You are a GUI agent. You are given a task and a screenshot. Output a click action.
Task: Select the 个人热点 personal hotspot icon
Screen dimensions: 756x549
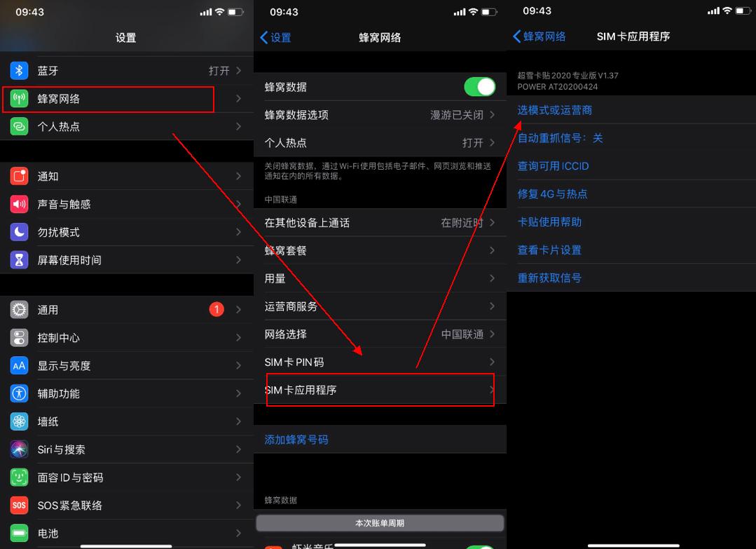pos(19,127)
